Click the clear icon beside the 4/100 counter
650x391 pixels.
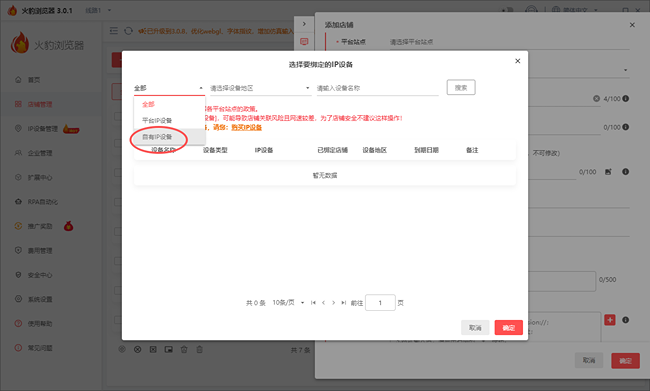click(597, 99)
